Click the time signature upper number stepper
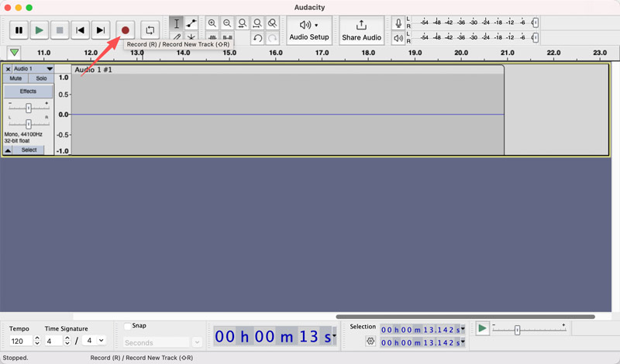620x364 pixels. coord(67,341)
